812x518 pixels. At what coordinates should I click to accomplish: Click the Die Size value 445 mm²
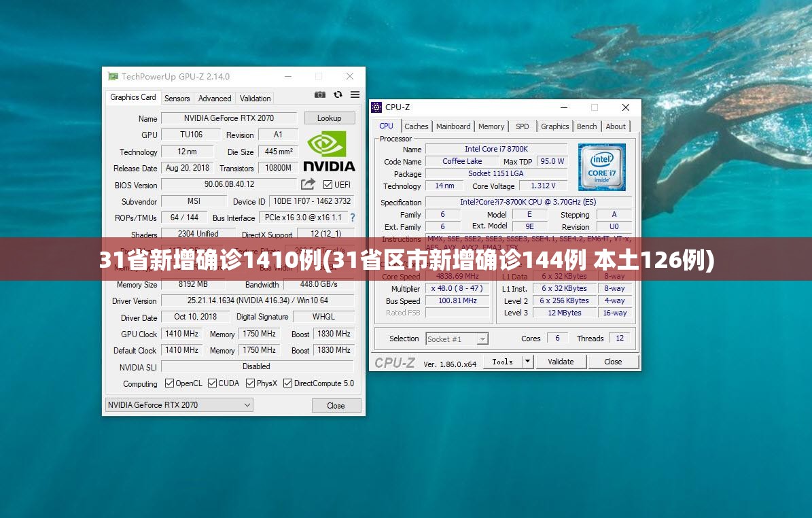tap(279, 152)
